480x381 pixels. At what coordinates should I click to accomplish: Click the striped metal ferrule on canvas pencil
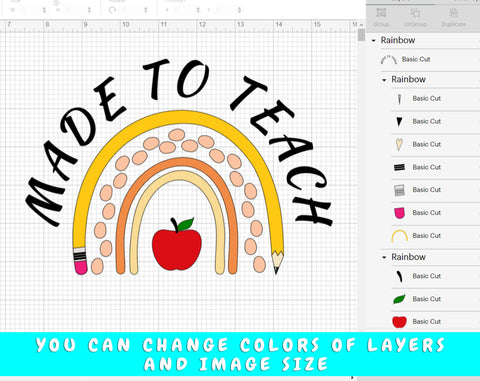coord(80,255)
